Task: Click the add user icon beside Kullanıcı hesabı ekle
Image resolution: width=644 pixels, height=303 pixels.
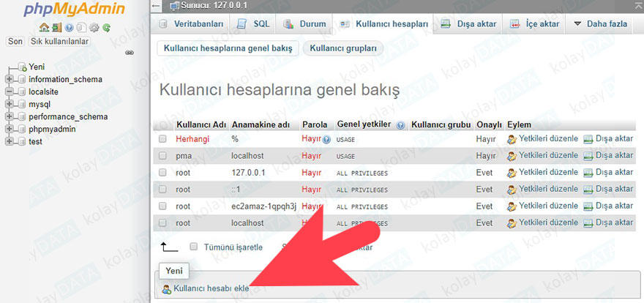Action: (x=166, y=289)
